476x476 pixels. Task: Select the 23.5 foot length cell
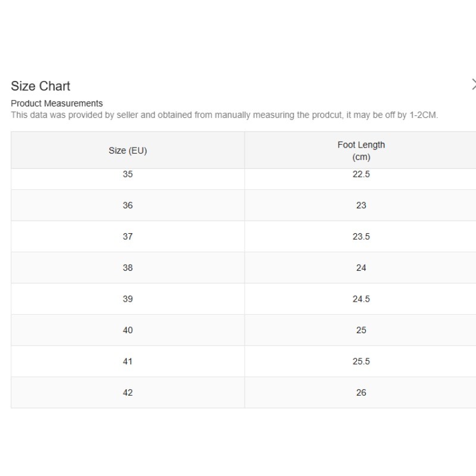click(361, 236)
